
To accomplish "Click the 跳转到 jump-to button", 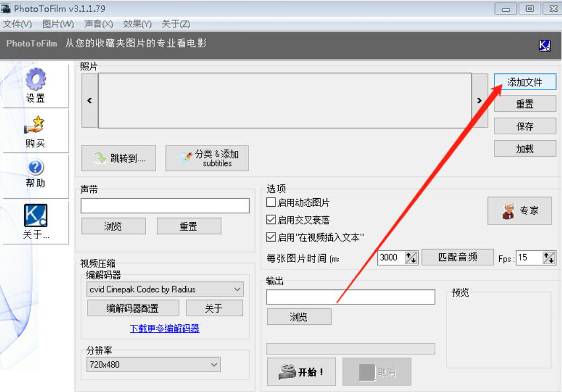I will (x=119, y=158).
